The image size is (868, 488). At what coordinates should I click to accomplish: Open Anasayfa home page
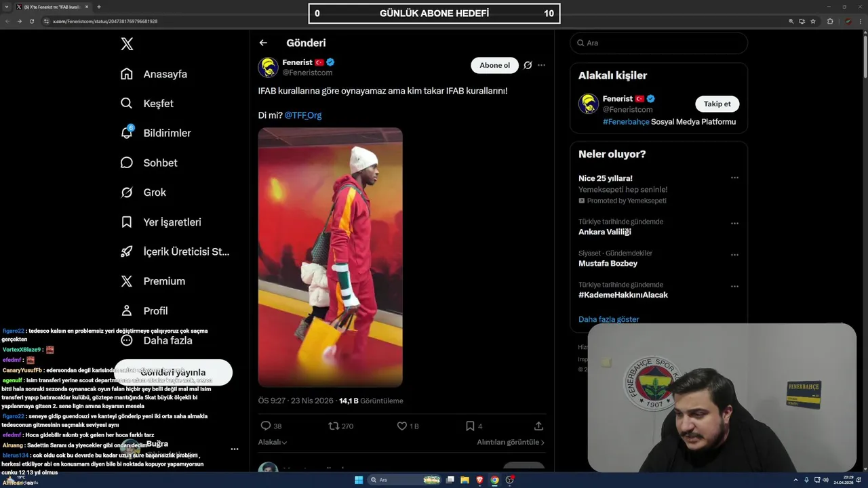click(154, 74)
